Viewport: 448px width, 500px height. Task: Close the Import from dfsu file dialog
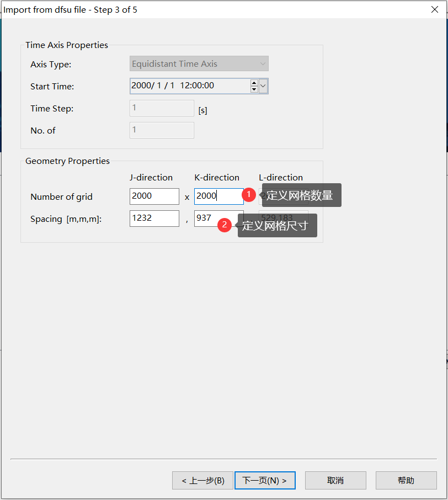pyautogui.click(x=435, y=9)
